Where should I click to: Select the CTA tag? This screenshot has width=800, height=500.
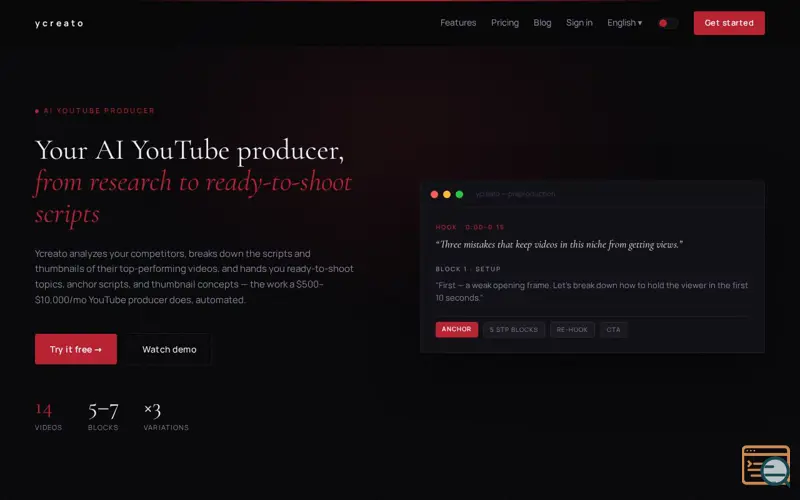click(x=613, y=330)
